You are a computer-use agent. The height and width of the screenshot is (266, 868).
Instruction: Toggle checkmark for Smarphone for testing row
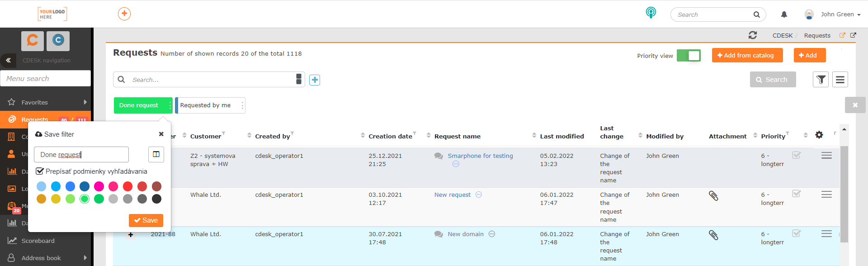coord(797,155)
